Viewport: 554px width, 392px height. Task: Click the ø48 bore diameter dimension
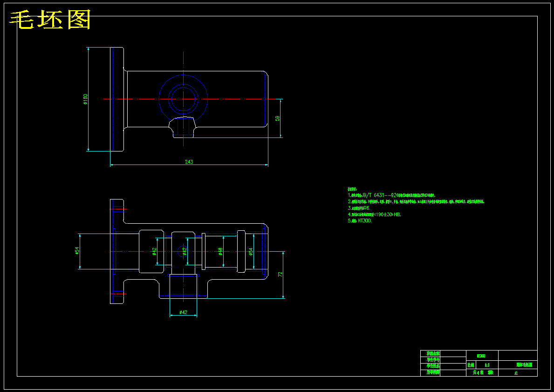point(220,251)
